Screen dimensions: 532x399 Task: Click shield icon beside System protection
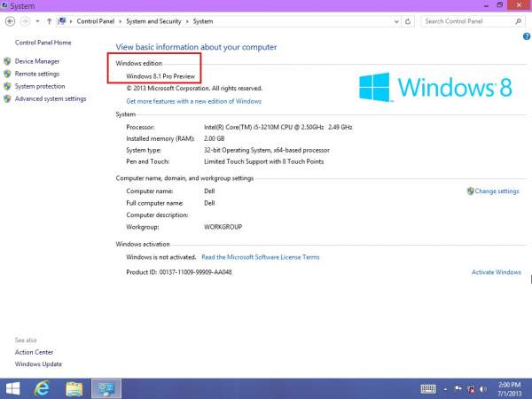7,86
